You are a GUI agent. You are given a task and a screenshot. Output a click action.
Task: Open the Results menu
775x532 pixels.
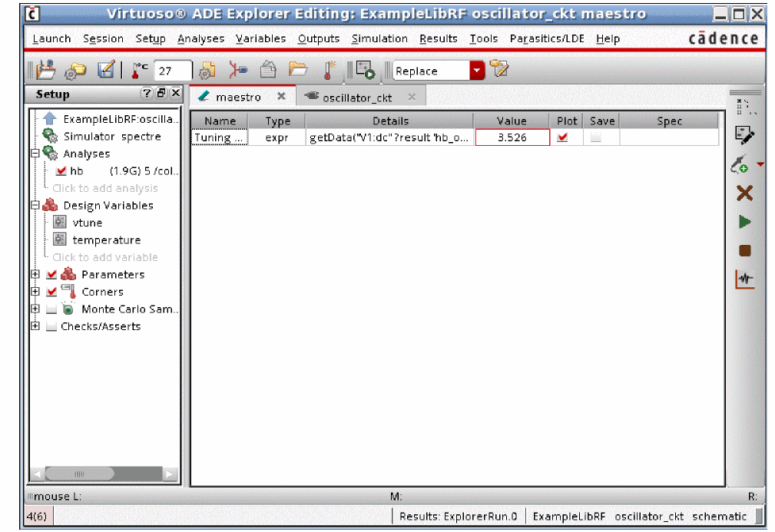coord(438,38)
